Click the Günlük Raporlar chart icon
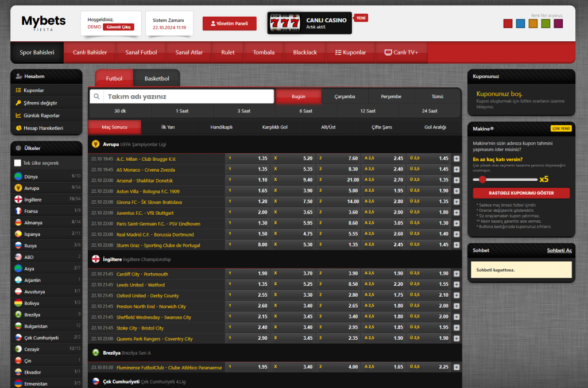This screenshot has width=588, height=388. [18, 115]
